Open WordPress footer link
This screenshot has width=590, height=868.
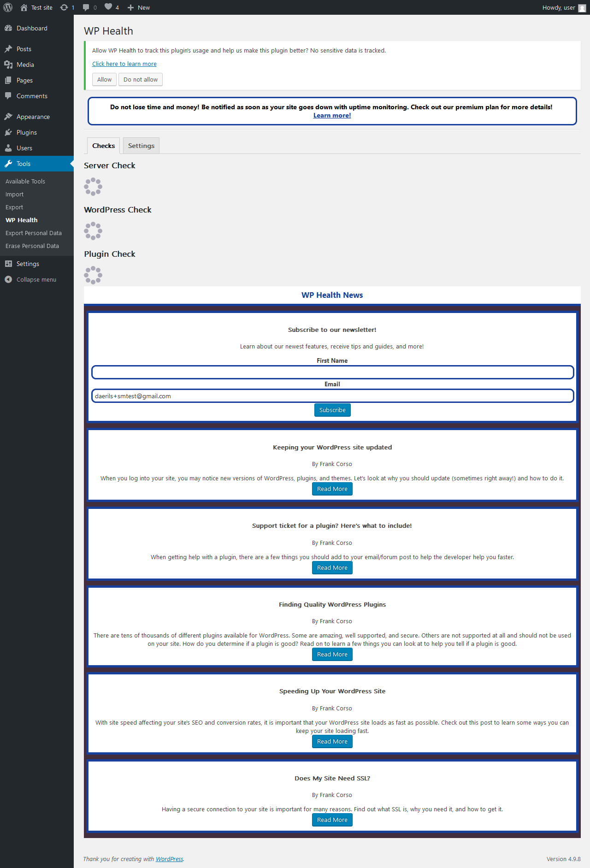coord(169,859)
